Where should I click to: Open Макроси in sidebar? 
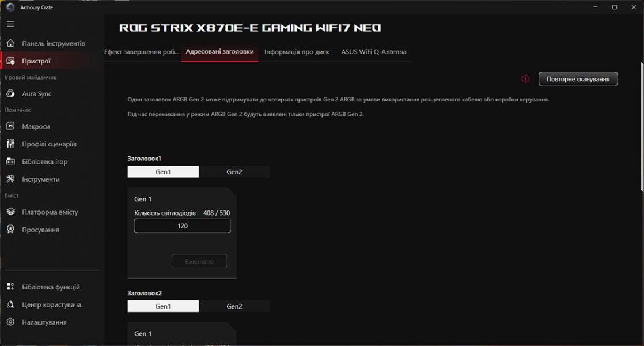[36, 126]
